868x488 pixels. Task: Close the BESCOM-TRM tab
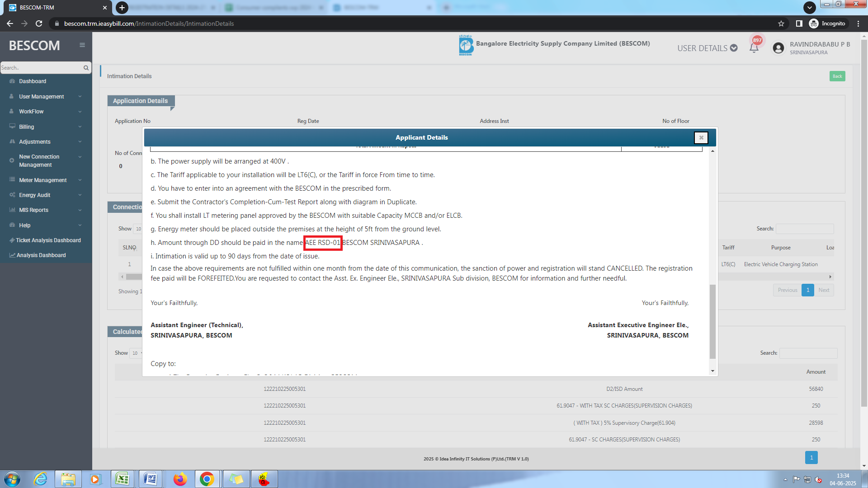pyautogui.click(x=105, y=8)
